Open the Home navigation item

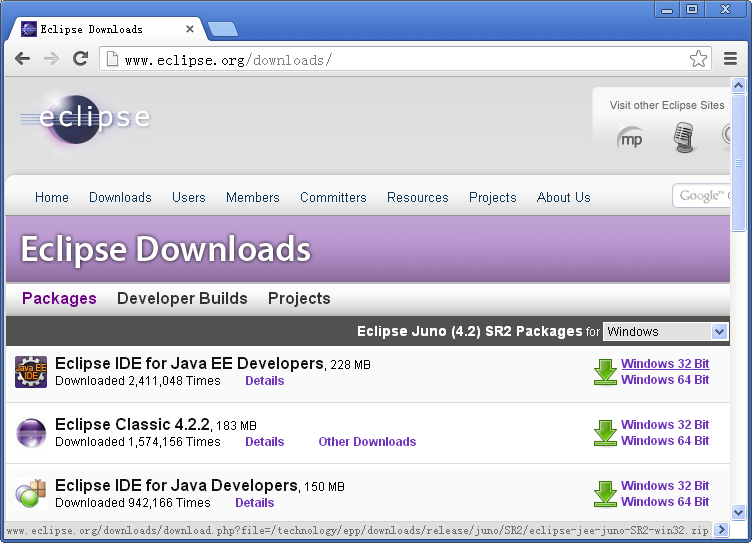point(52,198)
